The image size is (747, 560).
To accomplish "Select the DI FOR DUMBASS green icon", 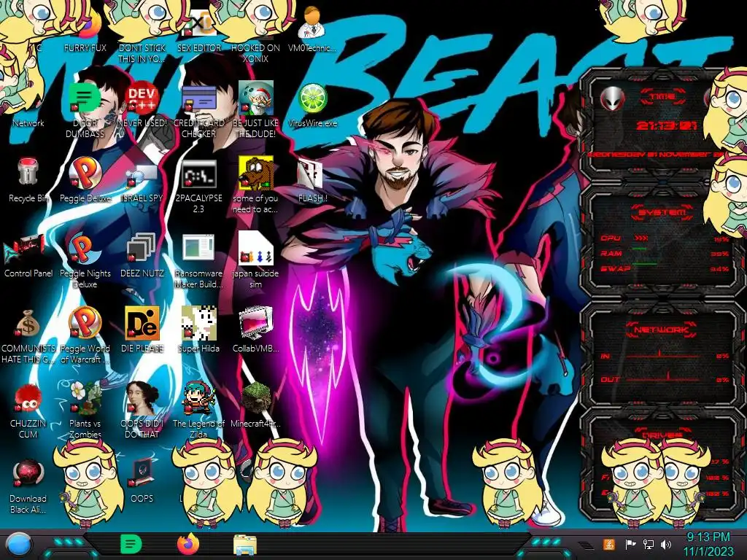I will coord(85,109).
